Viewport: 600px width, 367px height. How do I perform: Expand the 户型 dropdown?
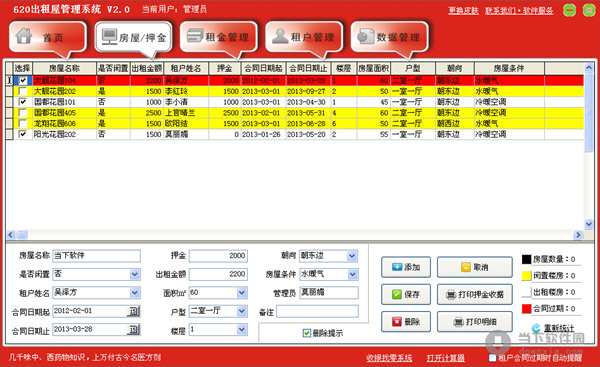click(x=242, y=311)
